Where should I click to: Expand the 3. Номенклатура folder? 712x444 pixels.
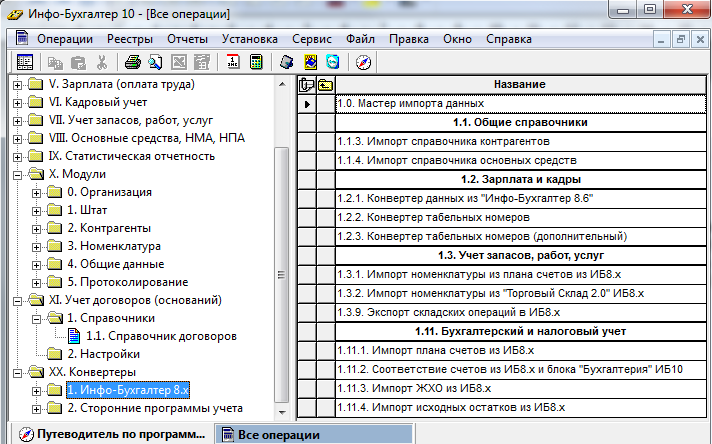pos(36,247)
